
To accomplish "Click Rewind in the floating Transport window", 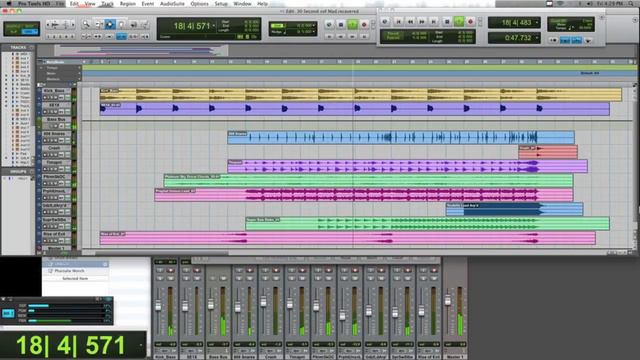I will pos(410,21).
